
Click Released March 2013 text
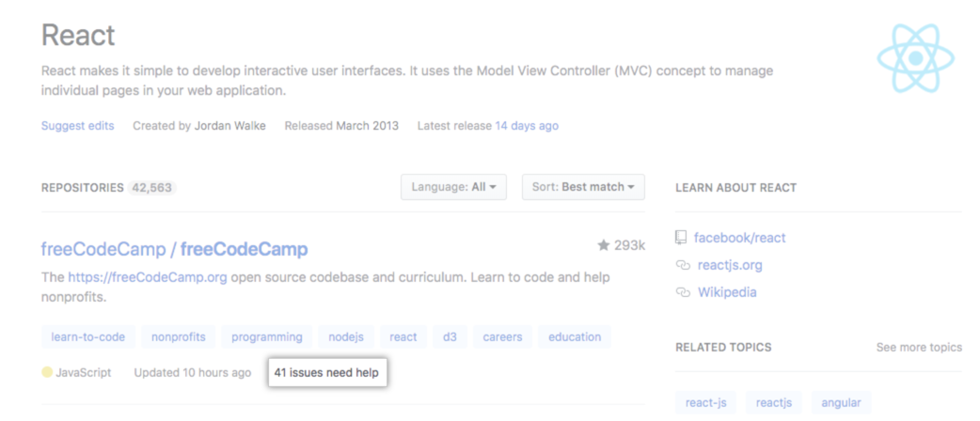click(x=341, y=126)
